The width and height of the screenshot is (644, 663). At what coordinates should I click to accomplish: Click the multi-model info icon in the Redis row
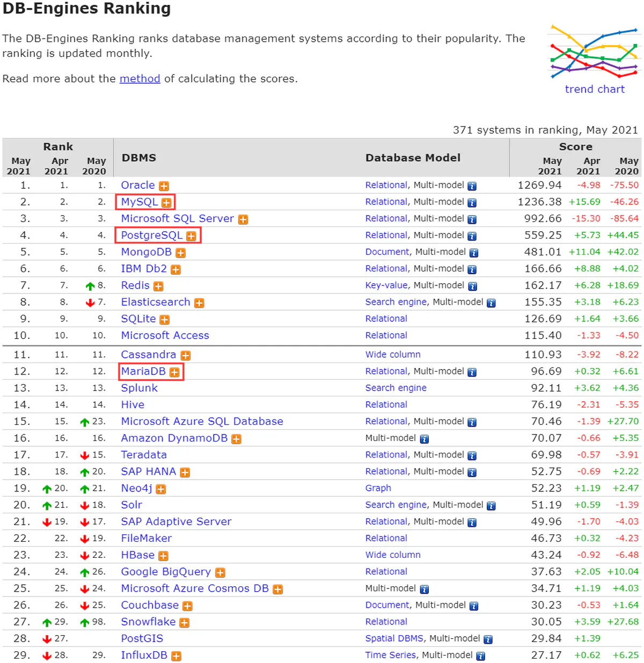[x=473, y=286]
